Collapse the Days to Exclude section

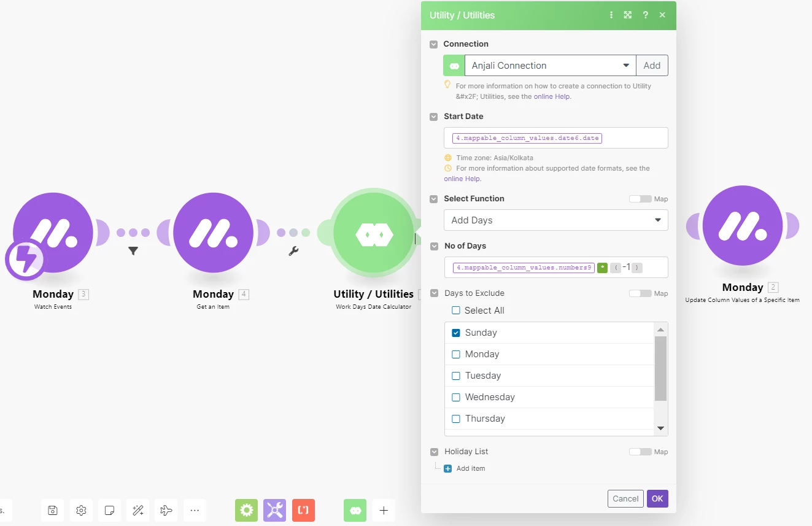point(434,293)
